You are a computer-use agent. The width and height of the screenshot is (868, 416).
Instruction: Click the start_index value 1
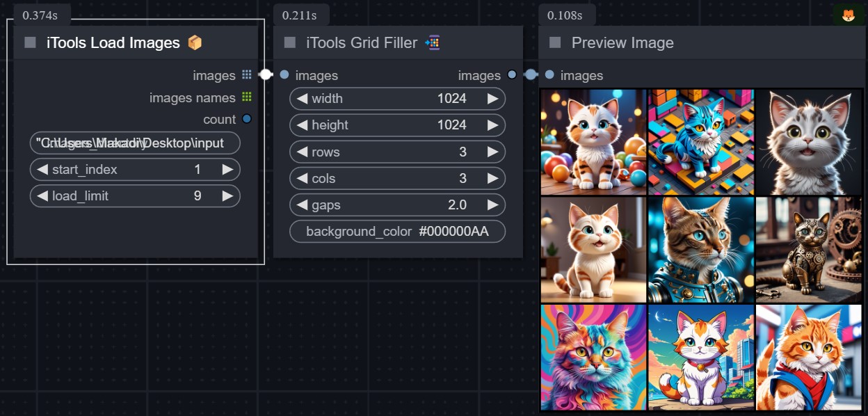[x=198, y=170]
